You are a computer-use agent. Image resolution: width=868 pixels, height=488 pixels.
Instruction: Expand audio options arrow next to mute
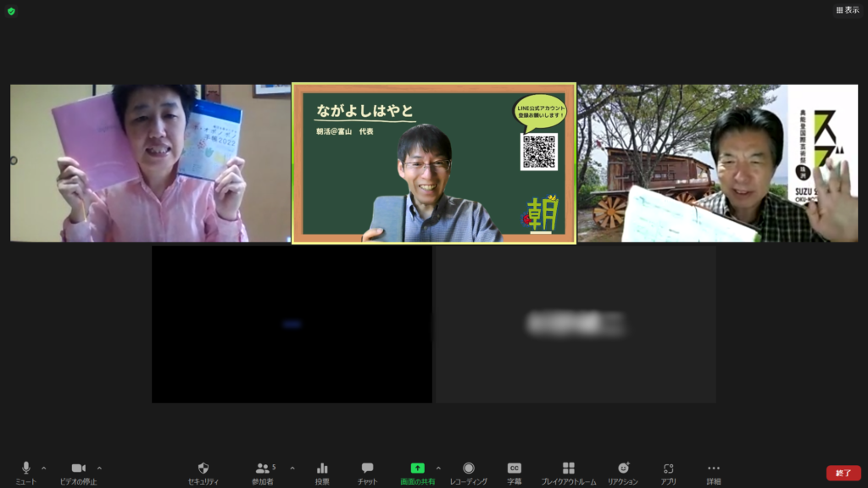(x=44, y=468)
